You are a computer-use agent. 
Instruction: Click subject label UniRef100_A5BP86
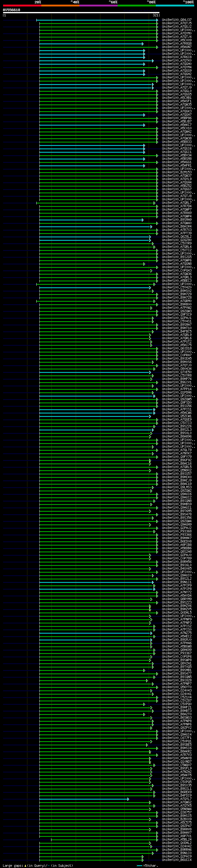coord(177,118)
